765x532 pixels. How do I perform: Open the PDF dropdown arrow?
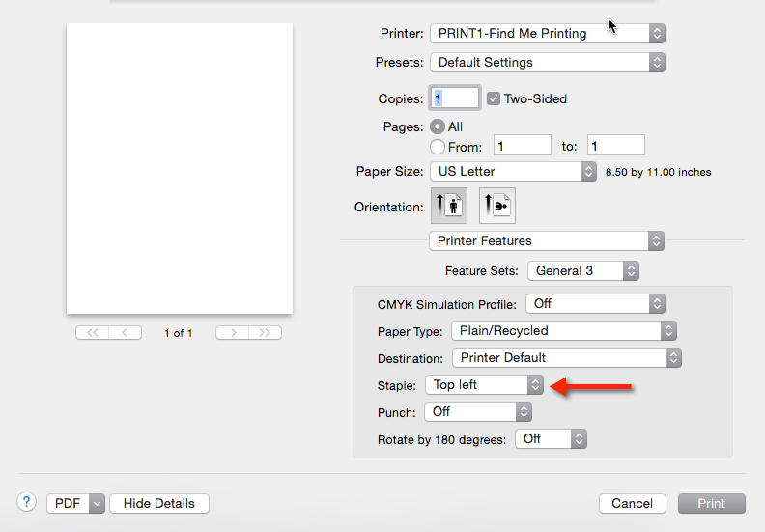[x=96, y=503]
